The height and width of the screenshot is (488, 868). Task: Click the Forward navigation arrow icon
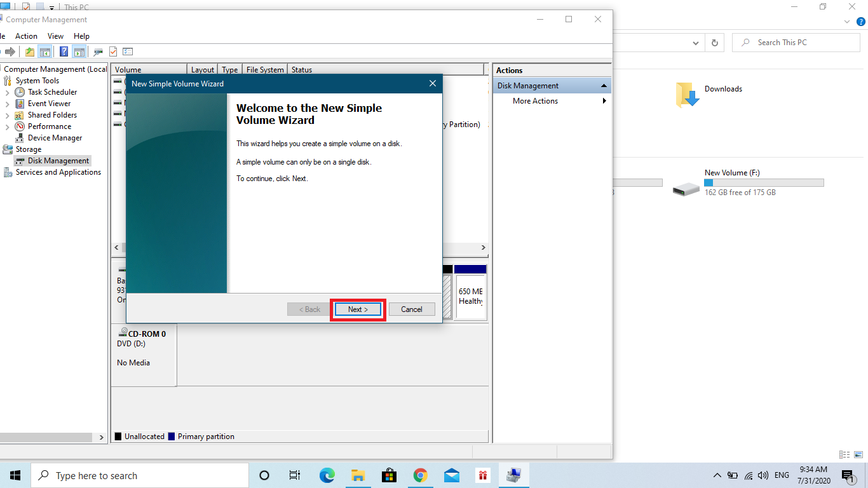[x=10, y=51]
